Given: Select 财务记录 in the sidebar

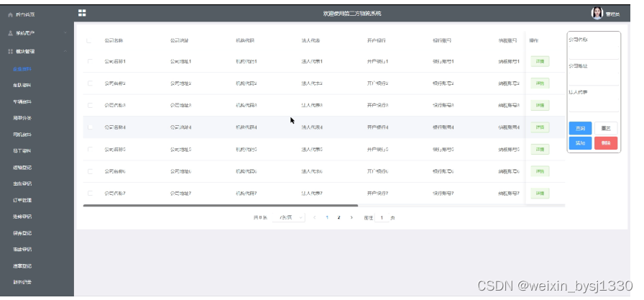Looking at the screenshot, I should tap(22, 282).
